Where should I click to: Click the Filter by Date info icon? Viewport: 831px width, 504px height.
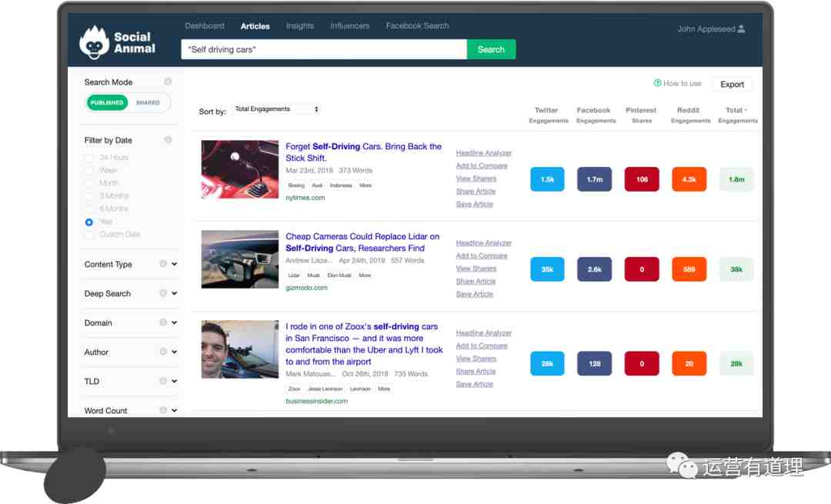coord(168,140)
